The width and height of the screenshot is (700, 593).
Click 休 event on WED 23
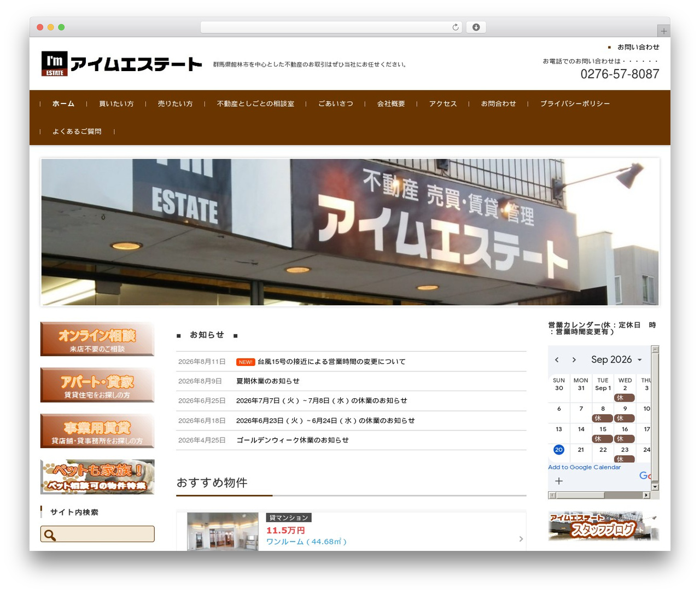coord(624,460)
